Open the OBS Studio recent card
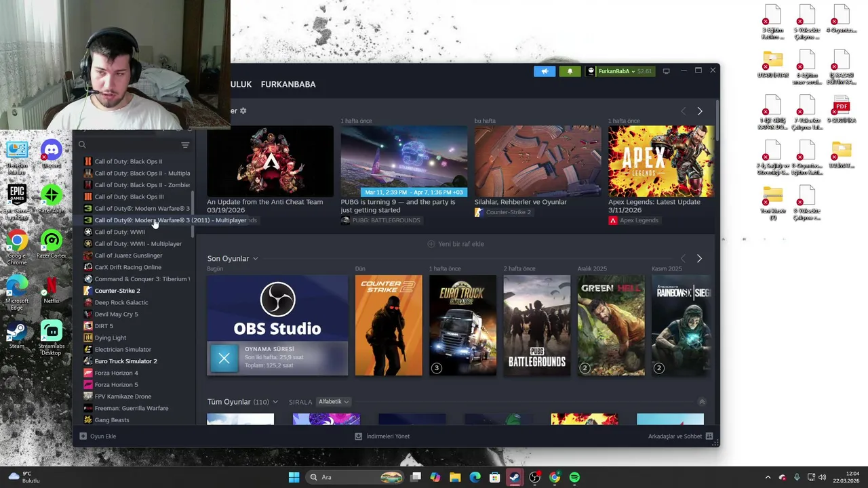The image size is (868, 488). 277,325
